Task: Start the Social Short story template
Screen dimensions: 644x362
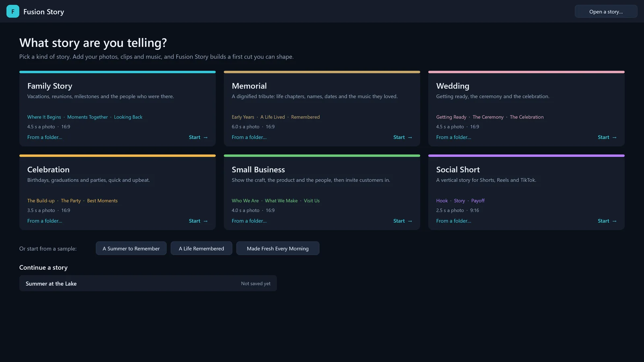Action: point(607,221)
